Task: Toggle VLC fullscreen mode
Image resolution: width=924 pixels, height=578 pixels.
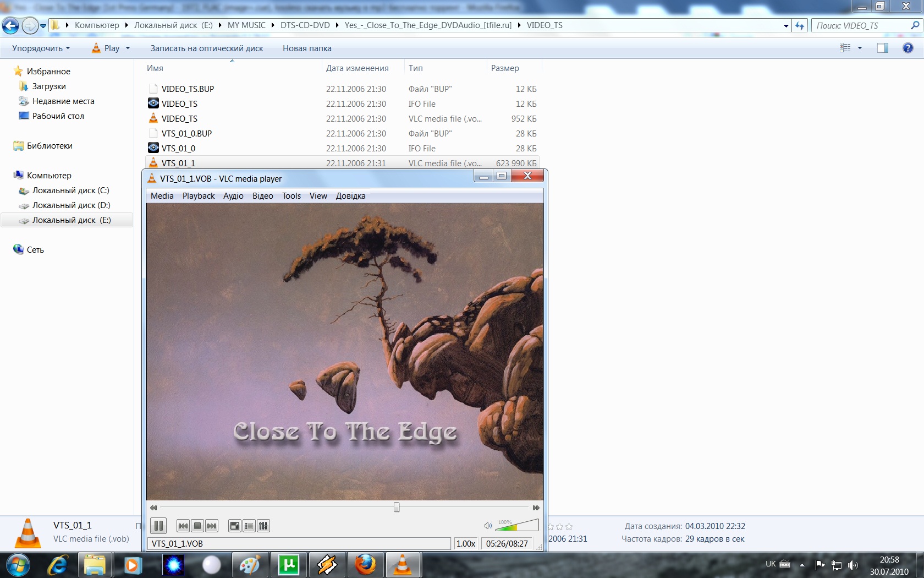Action: (x=235, y=526)
